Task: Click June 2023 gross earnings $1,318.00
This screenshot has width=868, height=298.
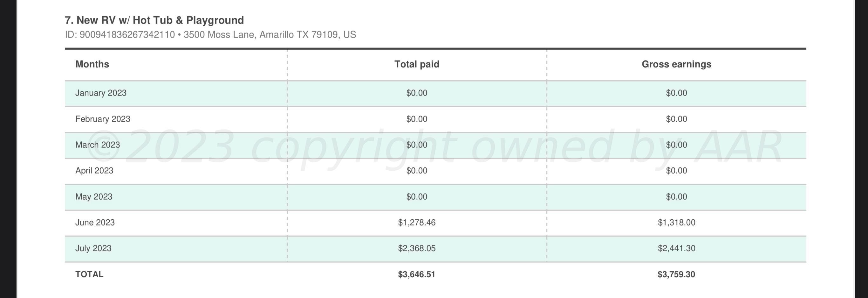Action: coord(676,223)
